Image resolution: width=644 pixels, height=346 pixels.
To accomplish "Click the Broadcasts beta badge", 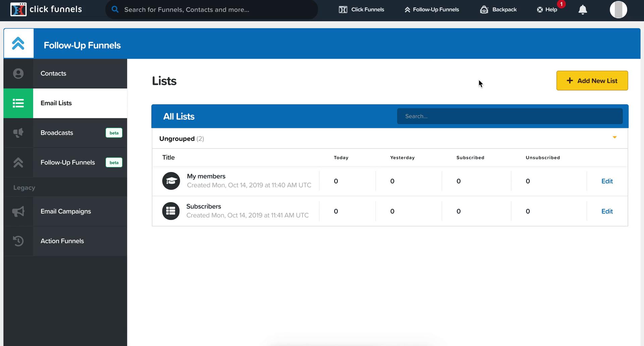I will pos(114,133).
